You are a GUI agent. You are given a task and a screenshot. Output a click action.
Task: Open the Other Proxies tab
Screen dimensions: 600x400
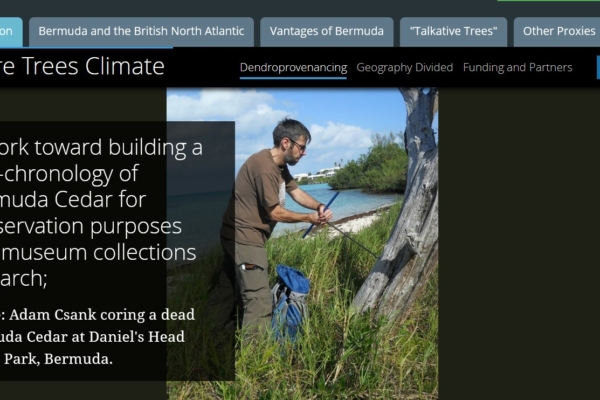(557, 32)
